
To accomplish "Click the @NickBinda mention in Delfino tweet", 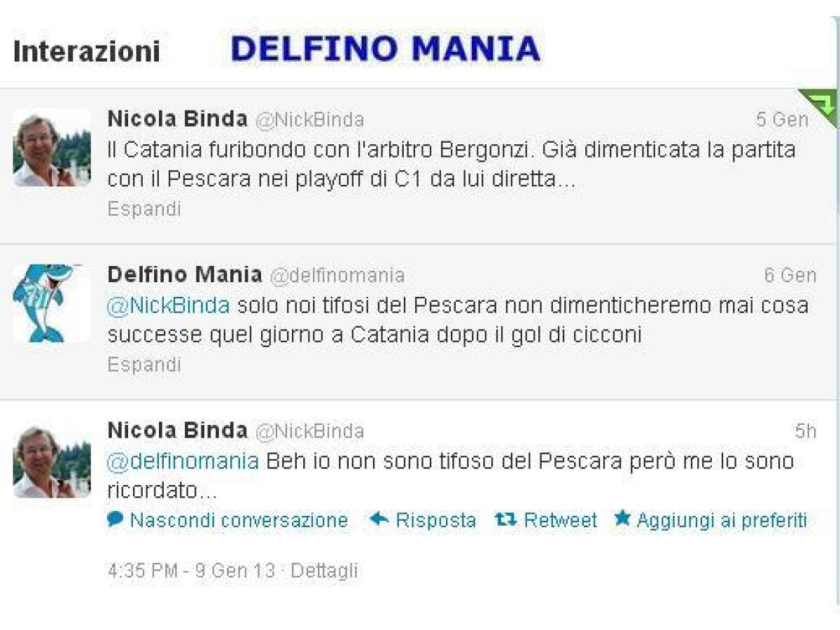I will pyautogui.click(x=168, y=306).
